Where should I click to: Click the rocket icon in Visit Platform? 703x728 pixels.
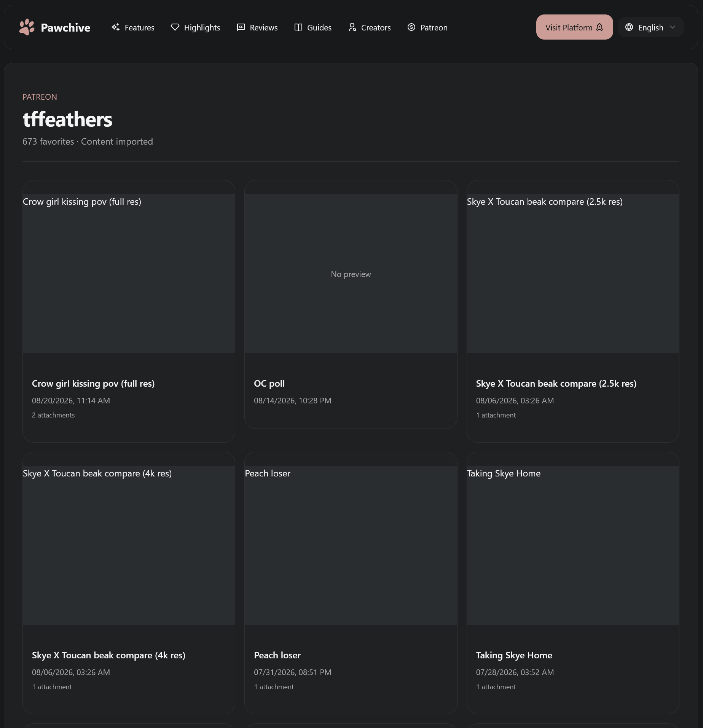pos(600,27)
